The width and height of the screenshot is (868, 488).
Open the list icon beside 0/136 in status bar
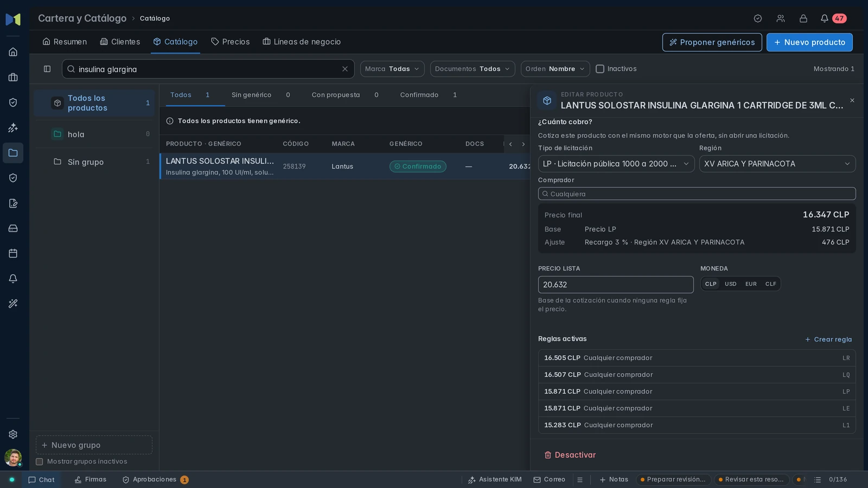coord(818,480)
